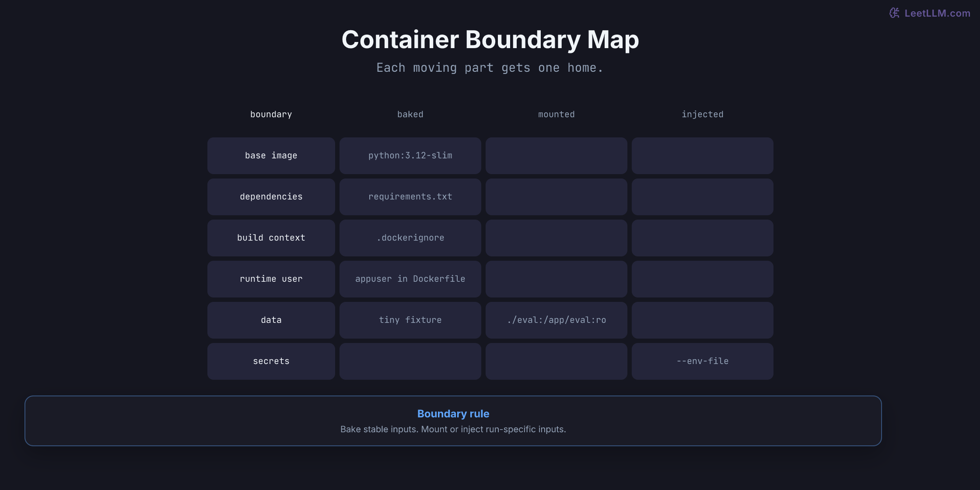Click the LeetLLM brain logo icon

click(x=895, y=13)
